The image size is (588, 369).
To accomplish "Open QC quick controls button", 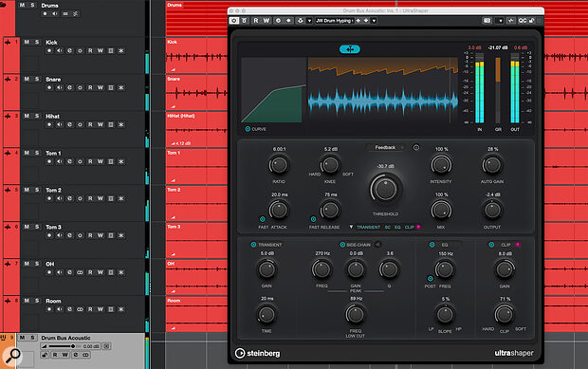I will coord(522,21).
